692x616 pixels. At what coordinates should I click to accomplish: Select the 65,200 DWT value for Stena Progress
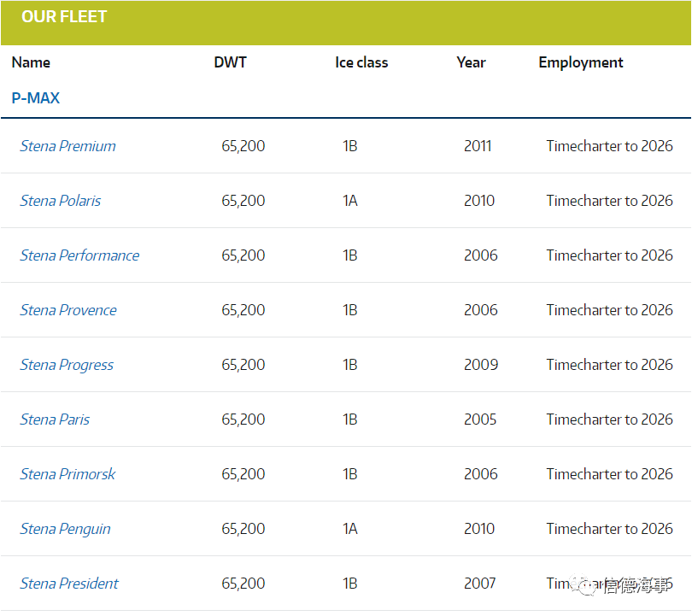243,365
